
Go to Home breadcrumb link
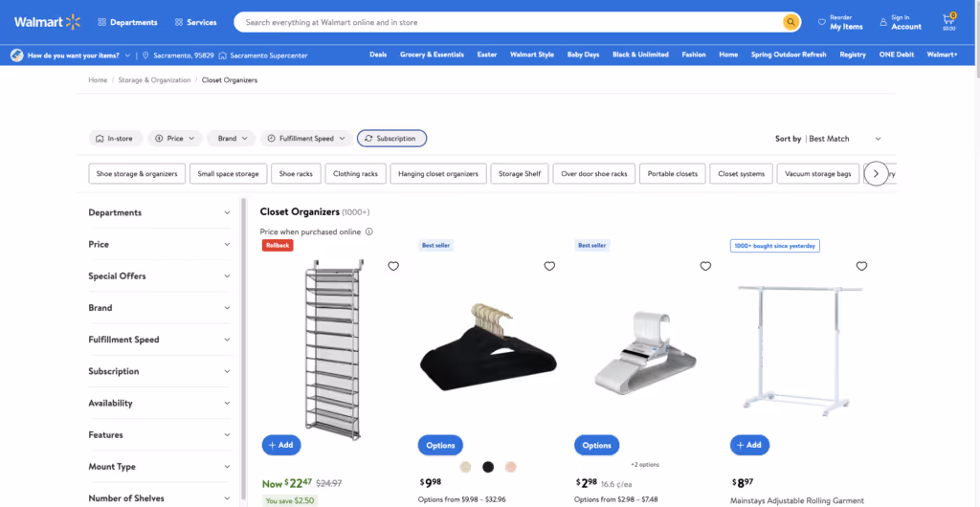(x=98, y=80)
